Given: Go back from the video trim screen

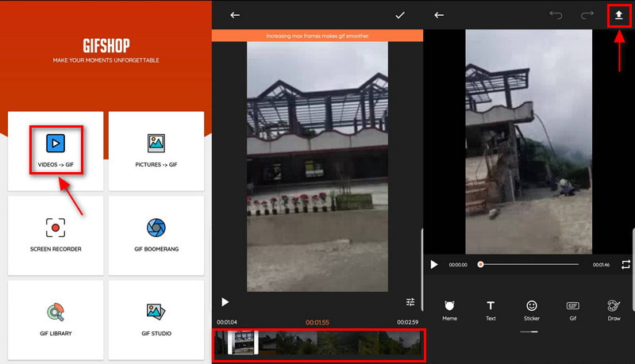Looking at the screenshot, I should (235, 15).
